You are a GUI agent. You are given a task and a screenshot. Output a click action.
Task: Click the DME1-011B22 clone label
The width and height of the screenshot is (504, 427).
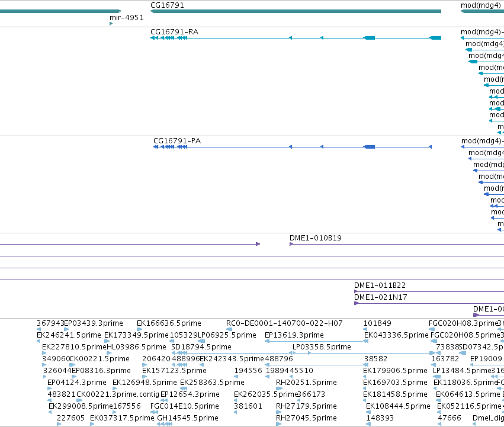click(x=380, y=285)
